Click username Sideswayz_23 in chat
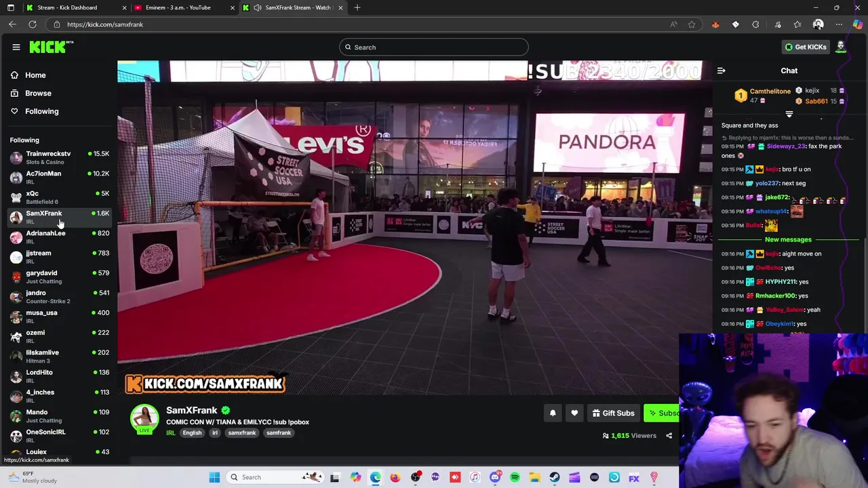The width and height of the screenshot is (868, 488). click(x=786, y=146)
